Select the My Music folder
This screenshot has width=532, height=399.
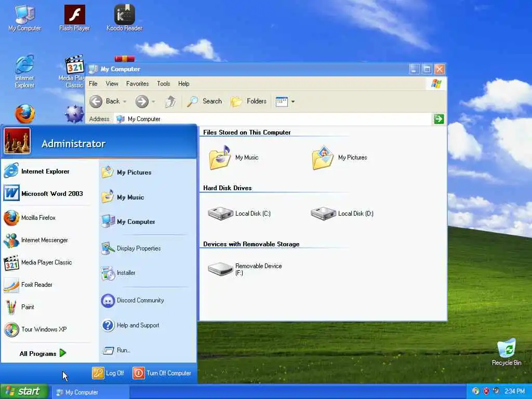(x=233, y=157)
